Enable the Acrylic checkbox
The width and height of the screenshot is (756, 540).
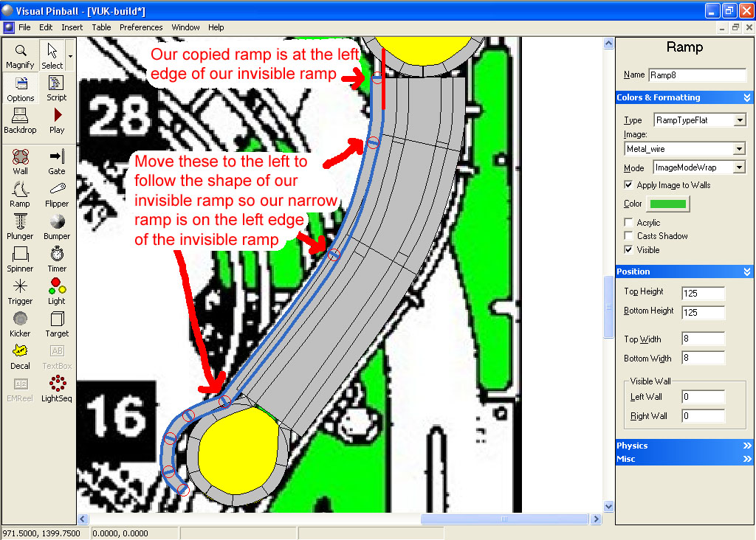[x=629, y=223]
